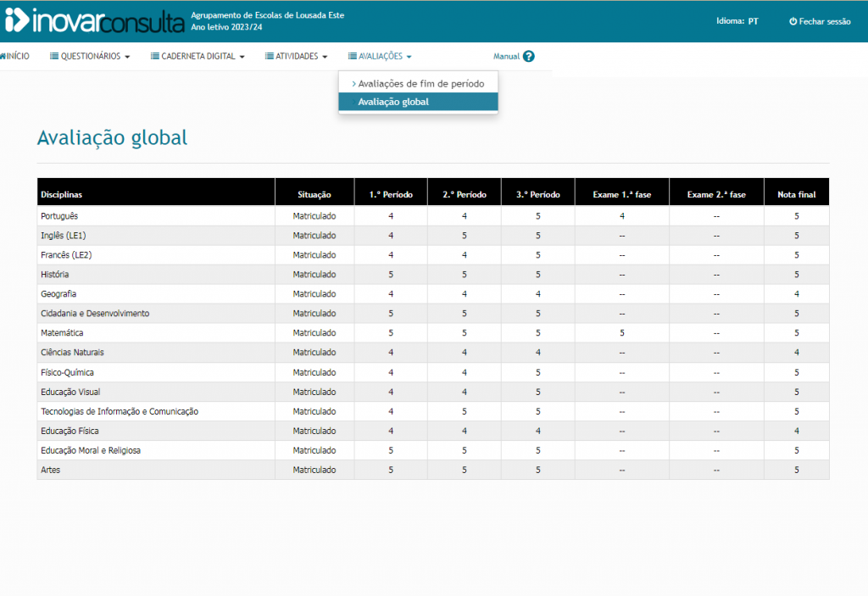The width and height of the screenshot is (868, 596).
Task: Click Educação Física Nota final value
Action: tap(797, 431)
